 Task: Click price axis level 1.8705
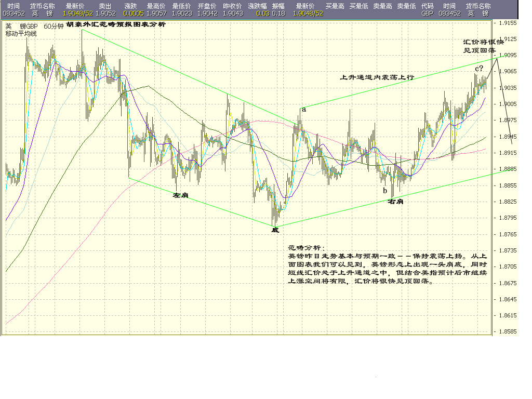[x=508, y=267]
